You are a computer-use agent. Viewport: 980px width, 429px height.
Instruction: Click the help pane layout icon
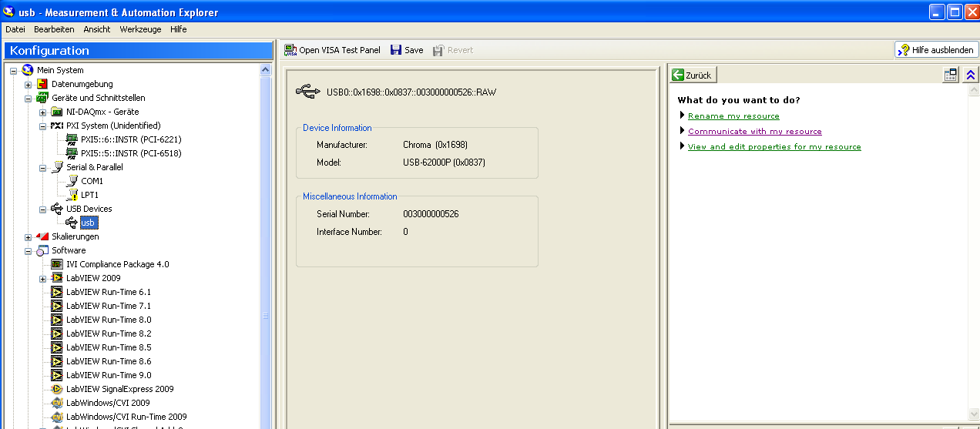950,75
